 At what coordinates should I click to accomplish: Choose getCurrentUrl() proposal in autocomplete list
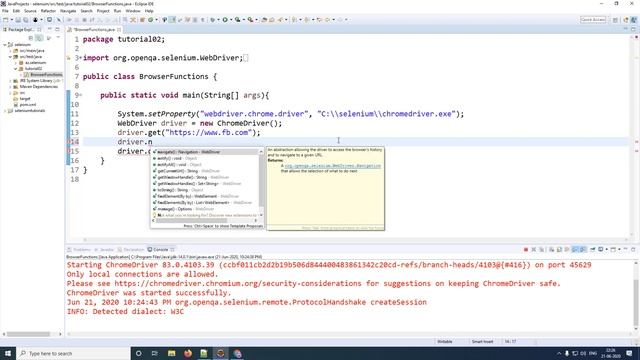pos(206,171)
